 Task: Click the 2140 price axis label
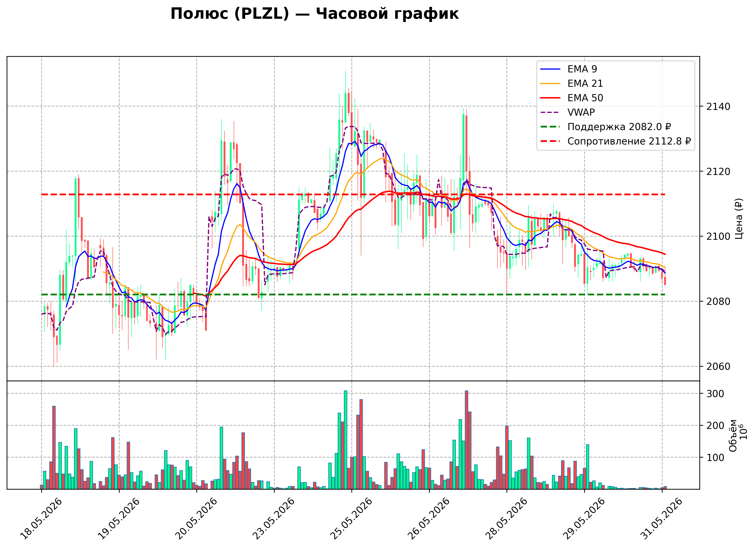click(718, 107)
